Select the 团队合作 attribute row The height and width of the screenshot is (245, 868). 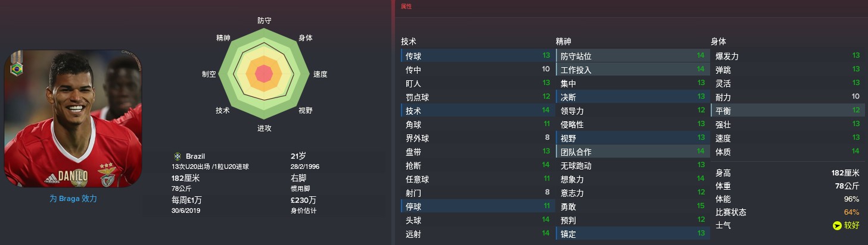click(631, 152)
